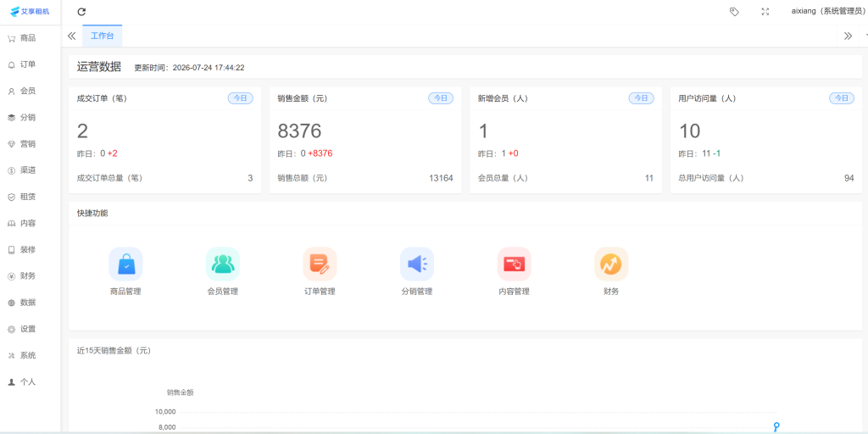The height and width of the screenshot is (434, 868).
Task: Click the 快捷功能 section header
Action: tap(92, 213)
